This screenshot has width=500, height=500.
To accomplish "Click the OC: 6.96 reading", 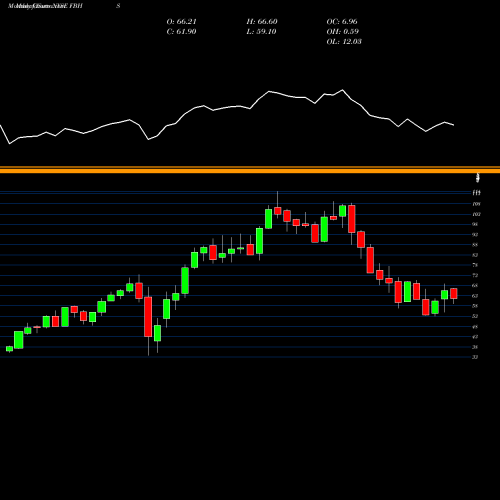I will pyautogui.click(x=342, y=22).
